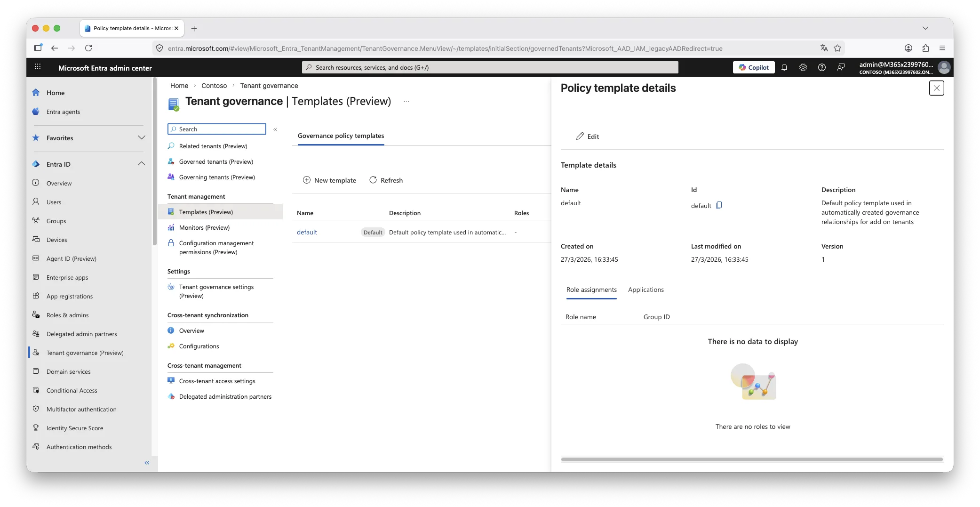The image size is (980, 507).
Task: Copy the template Id to clipboard
Action: pyautogui.click(x=719, y=205)
